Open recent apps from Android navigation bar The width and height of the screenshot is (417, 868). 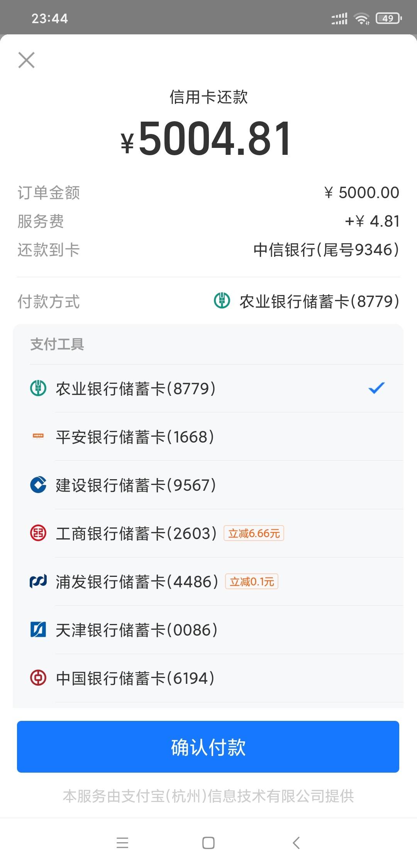(122, 843)
